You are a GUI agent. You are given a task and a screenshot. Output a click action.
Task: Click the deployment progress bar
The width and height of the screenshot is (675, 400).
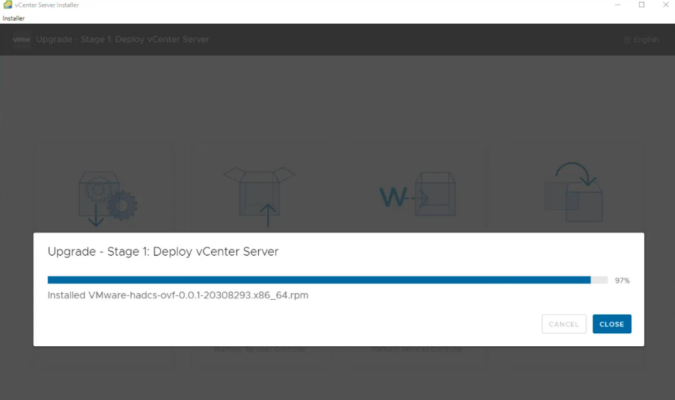327,280
